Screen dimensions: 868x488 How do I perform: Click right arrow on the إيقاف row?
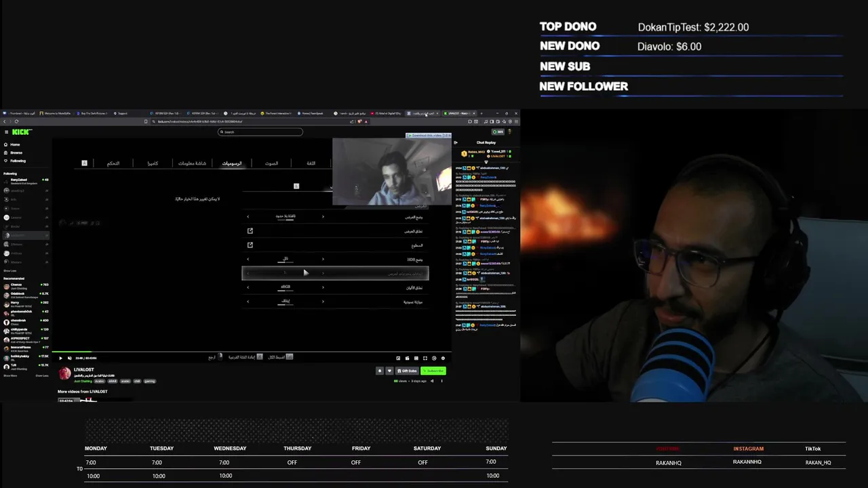[x=323, y=302]
